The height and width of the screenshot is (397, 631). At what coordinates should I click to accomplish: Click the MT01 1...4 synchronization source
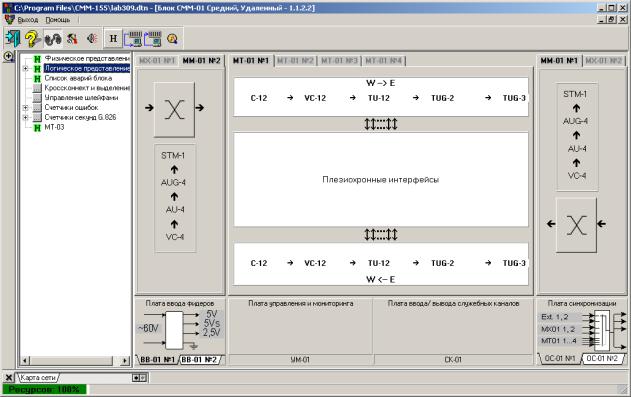(x=559, y=341)
